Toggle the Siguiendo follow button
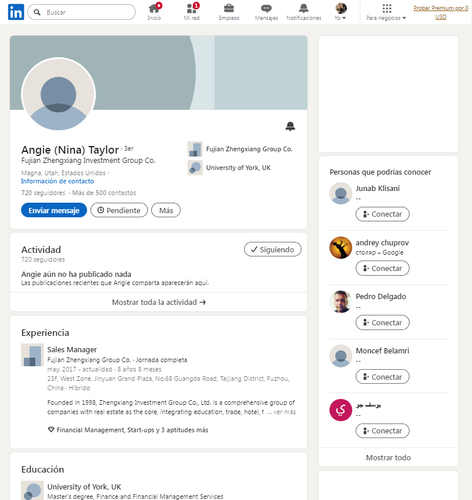Image resolution: width=472 pixels, height=500 pixels. tap(273, 249)
